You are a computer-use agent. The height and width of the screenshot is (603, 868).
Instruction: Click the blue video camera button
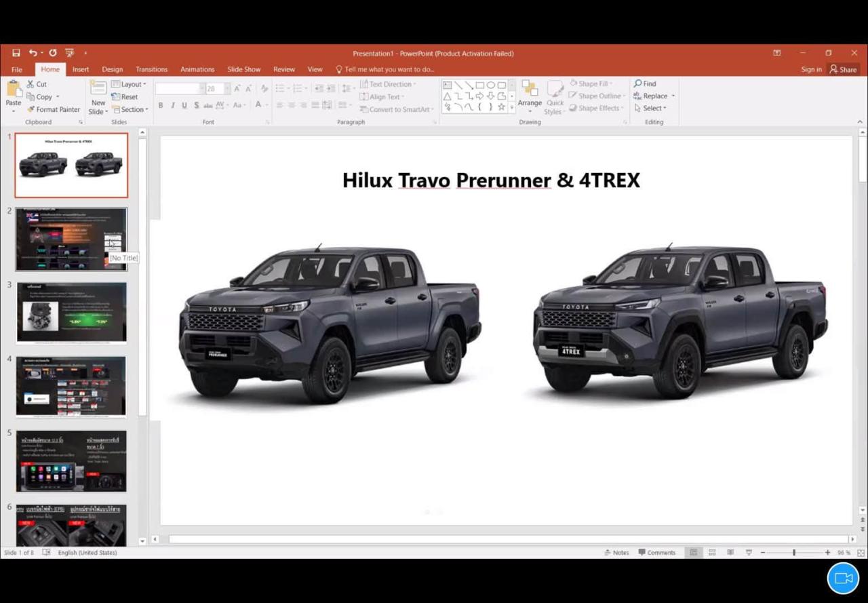(843, 578)
